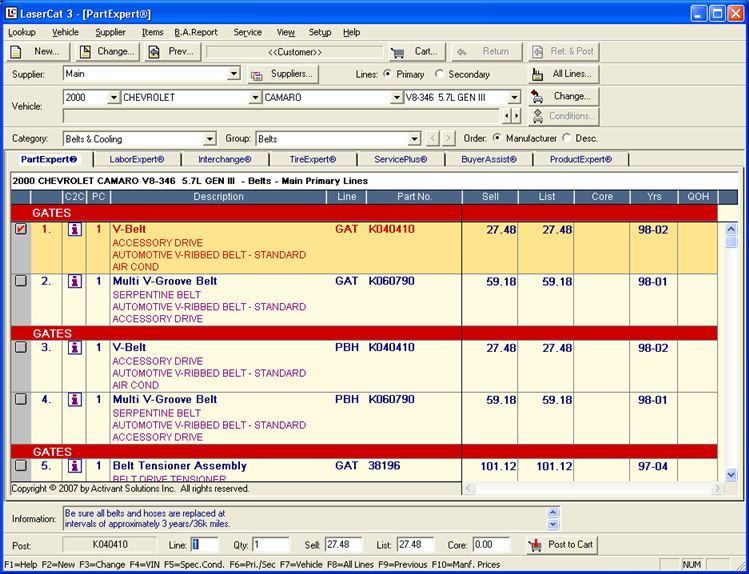Viewport: 749px width, 574px height.
Task: Switch to the LaborExpert tab
Action: click(136, 159)
